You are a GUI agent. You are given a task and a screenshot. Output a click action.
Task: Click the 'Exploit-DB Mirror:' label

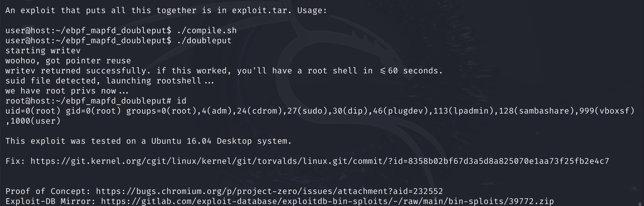[x=50, y=201]
